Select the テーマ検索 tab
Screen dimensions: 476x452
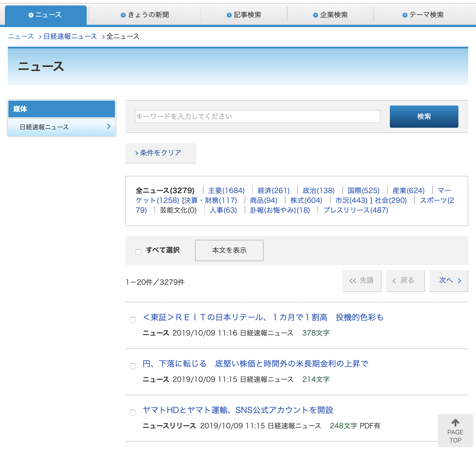(423, 15)
